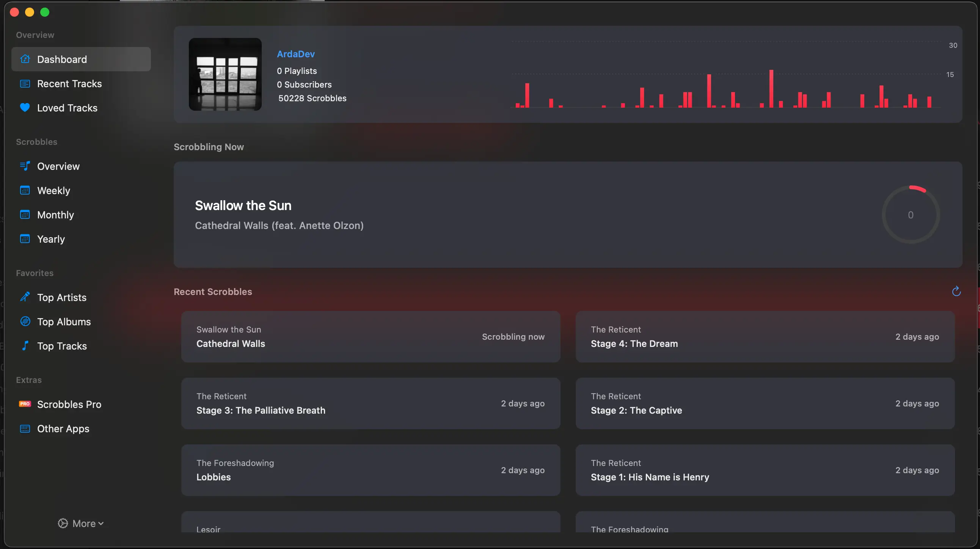Switch to Monthly scrobbles view
This screenshot has width=980, height=549.
tap(55, 215)
